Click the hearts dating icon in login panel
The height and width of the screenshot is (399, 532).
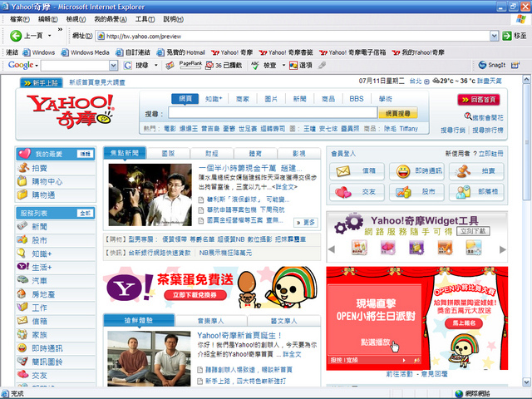coord(343,192)
